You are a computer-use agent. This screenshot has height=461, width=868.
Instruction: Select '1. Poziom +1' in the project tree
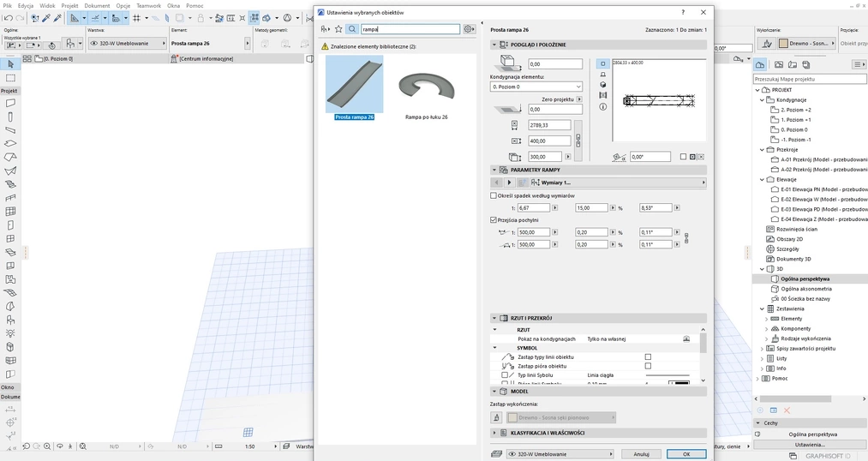coord(795,120)
